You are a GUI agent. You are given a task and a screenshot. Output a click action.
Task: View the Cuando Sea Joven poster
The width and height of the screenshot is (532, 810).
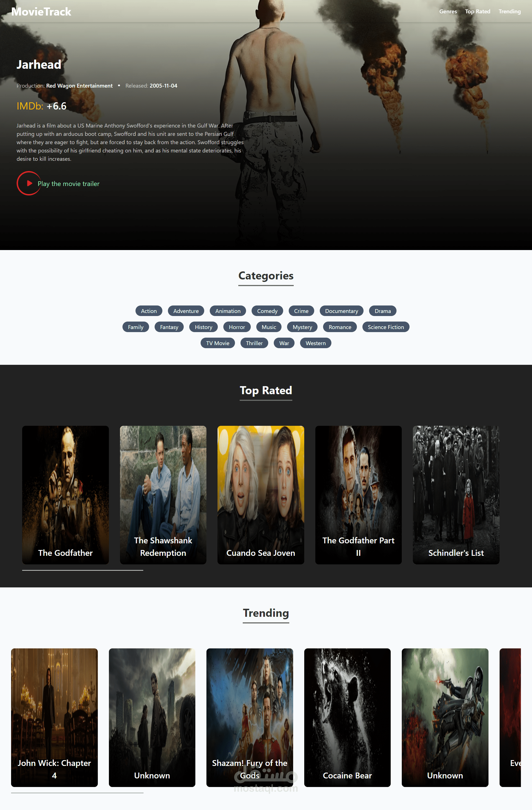coord(260,495)
